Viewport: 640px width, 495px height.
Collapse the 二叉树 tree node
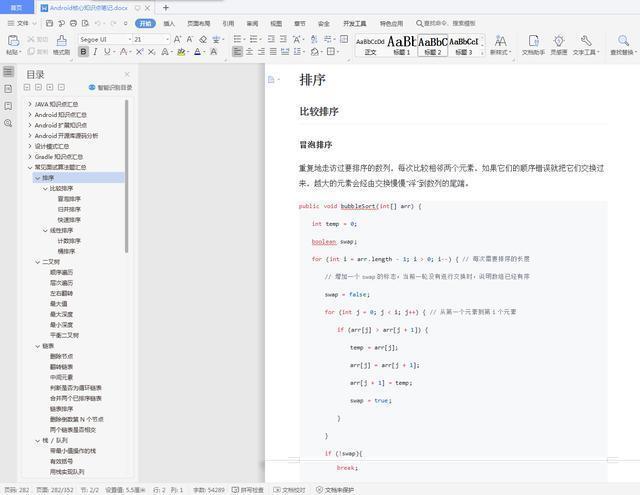tap(38, 262)
